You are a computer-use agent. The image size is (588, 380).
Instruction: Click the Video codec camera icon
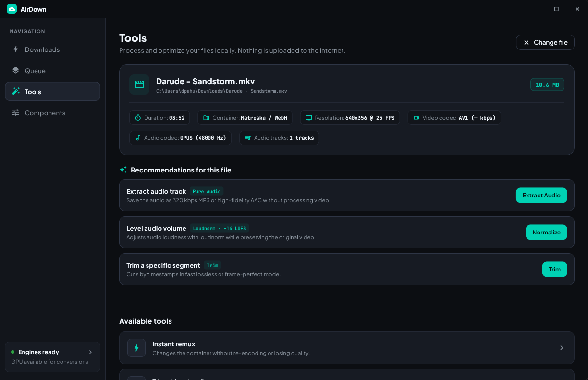click(x=416, y=118)
